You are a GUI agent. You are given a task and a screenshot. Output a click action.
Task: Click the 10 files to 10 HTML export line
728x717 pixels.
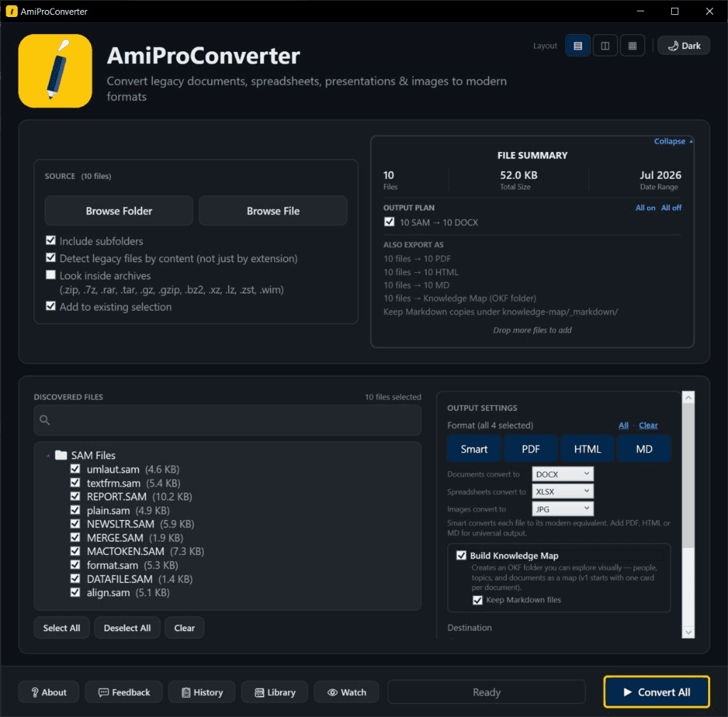[x=421, y=272]
